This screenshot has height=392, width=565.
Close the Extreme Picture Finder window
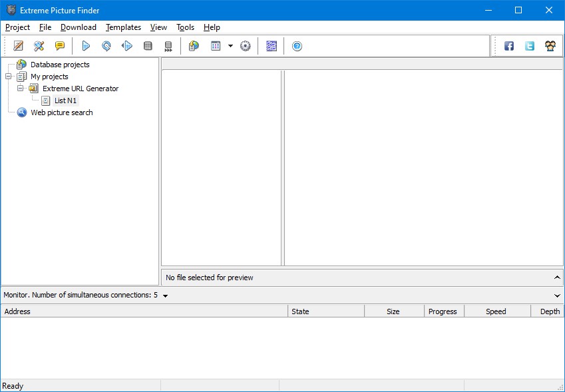(549, 10)
